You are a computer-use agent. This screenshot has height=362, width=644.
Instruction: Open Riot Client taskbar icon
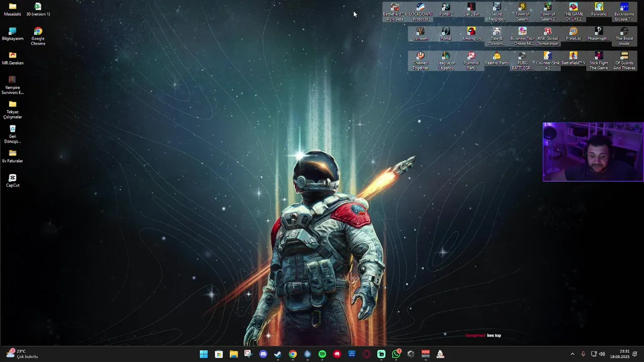(x=337, y=354)
